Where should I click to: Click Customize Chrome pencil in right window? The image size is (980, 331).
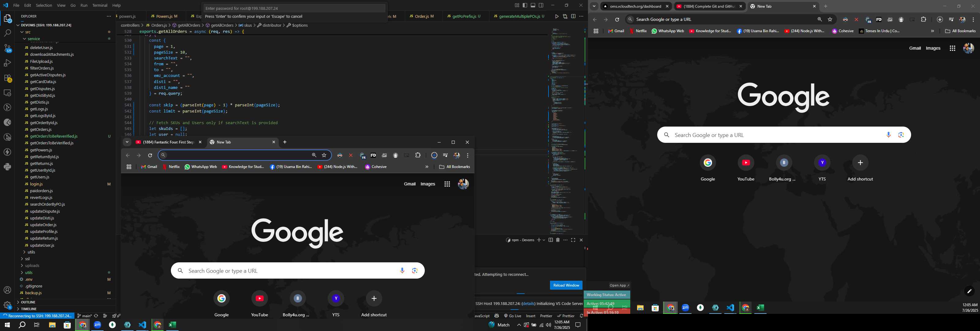pos(969,291)
